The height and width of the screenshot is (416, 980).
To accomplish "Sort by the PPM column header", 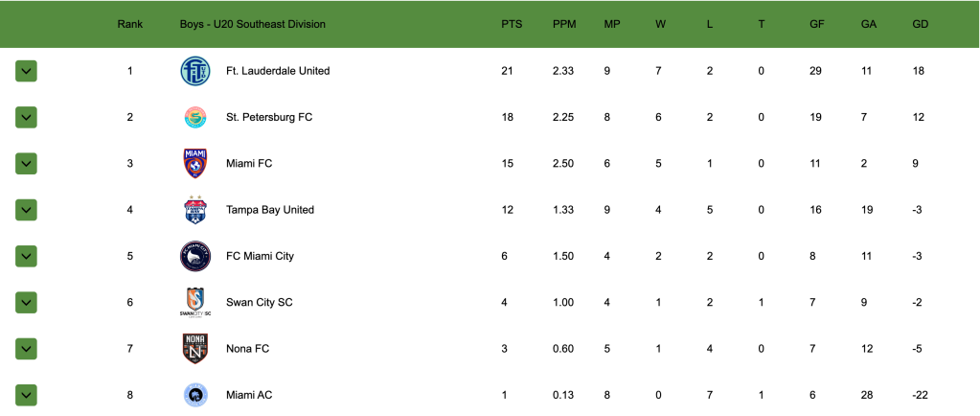I will 564,24.
